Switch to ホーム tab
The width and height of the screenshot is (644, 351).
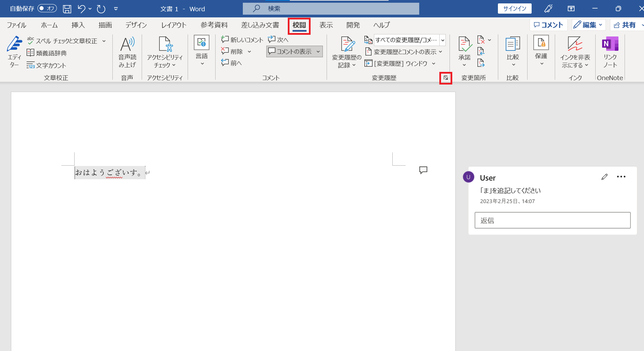point(49,25)
